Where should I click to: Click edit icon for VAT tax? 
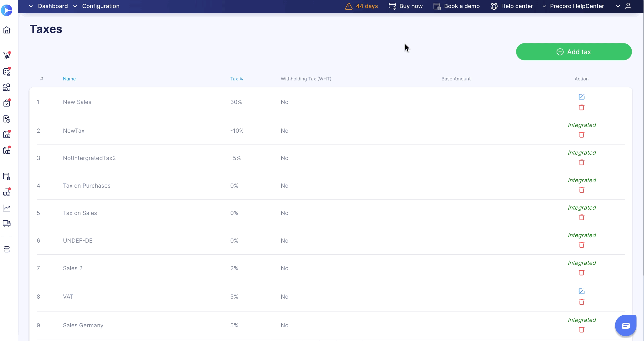click(581, 291)
